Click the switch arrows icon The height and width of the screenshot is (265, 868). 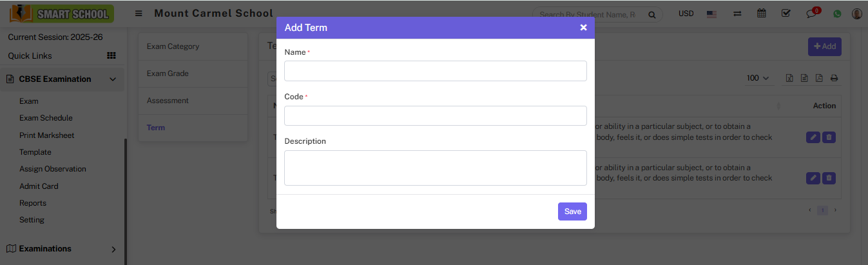point(737,14)
